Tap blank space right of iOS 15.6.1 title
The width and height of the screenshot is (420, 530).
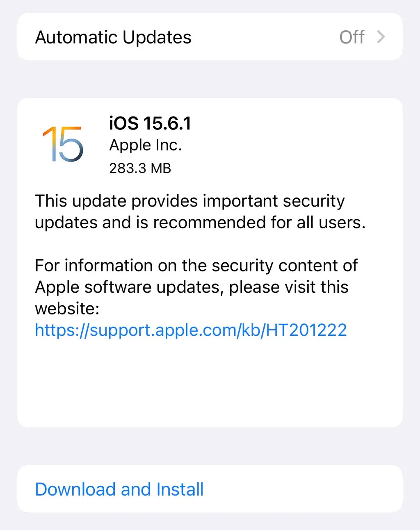click(x=295, y=123)
